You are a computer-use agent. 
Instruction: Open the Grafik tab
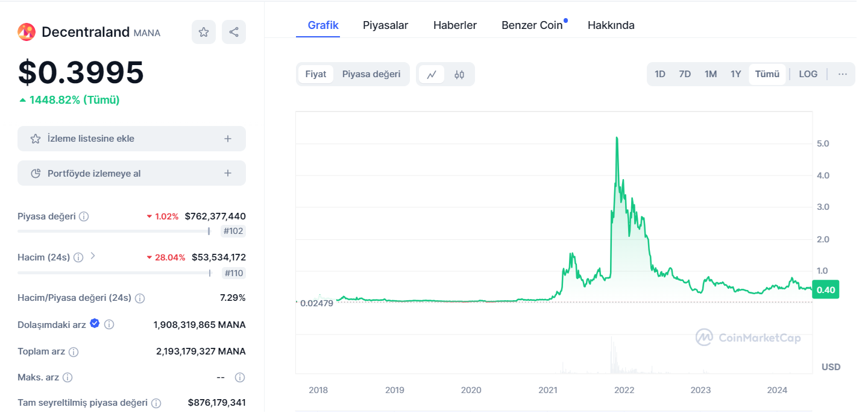tap(323, 25)
